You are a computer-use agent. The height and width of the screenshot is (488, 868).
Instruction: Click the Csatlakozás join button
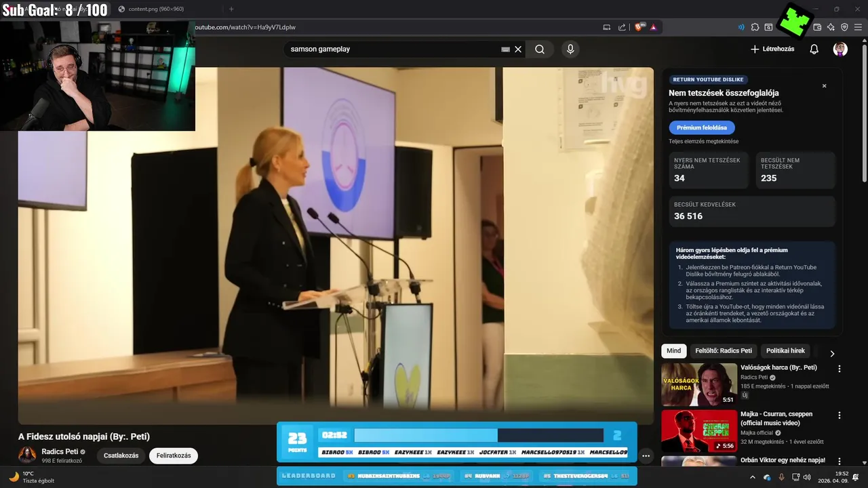point(121,455)
